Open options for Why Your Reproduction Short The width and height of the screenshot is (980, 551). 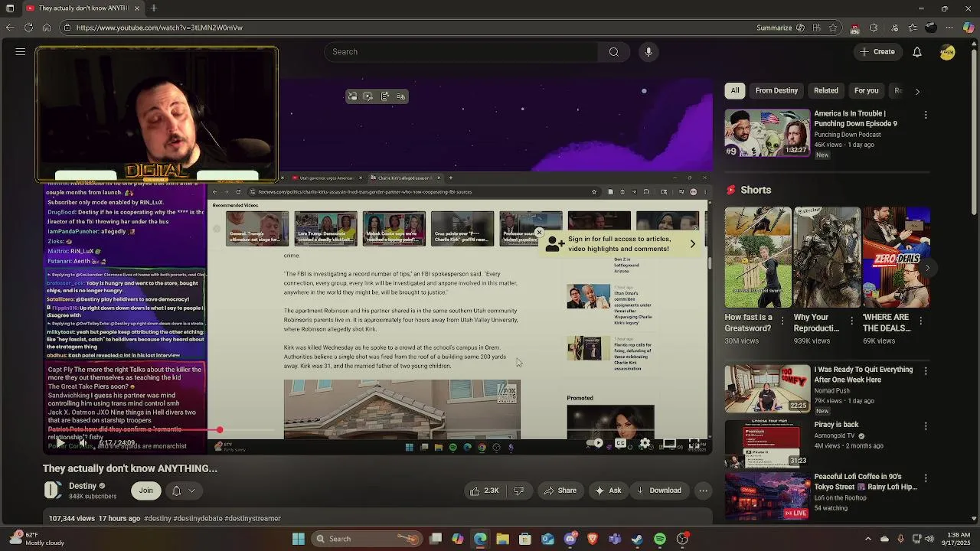coord(851,322)
